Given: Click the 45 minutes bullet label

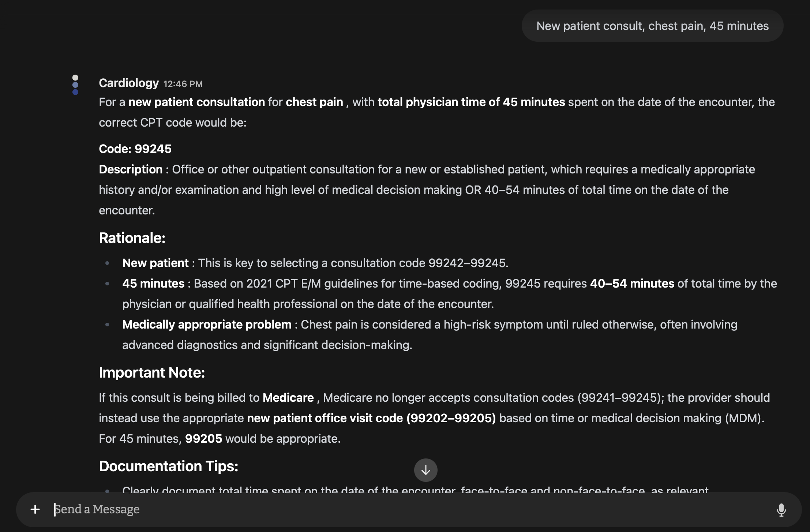Looking at the screenshot, I should pyautogui.click(x=153, y=284).
